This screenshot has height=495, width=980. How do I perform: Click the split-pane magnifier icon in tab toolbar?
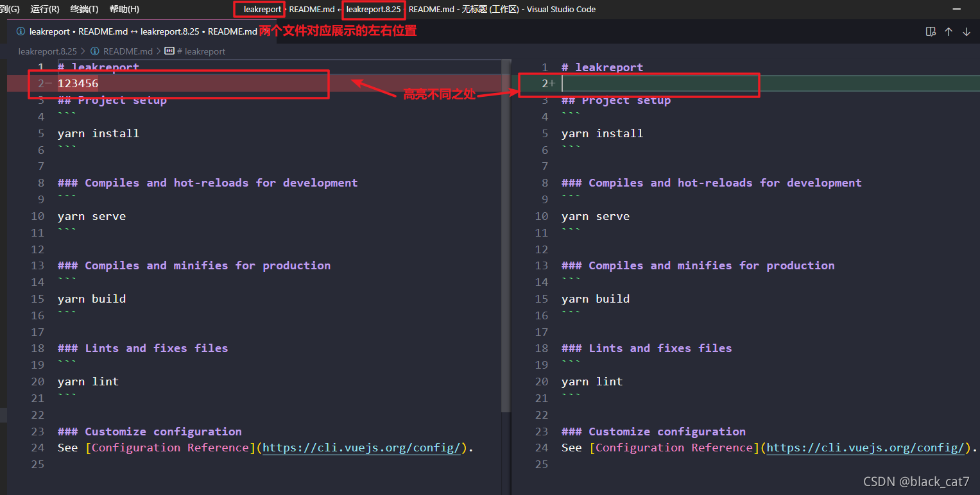click(931, 31)
